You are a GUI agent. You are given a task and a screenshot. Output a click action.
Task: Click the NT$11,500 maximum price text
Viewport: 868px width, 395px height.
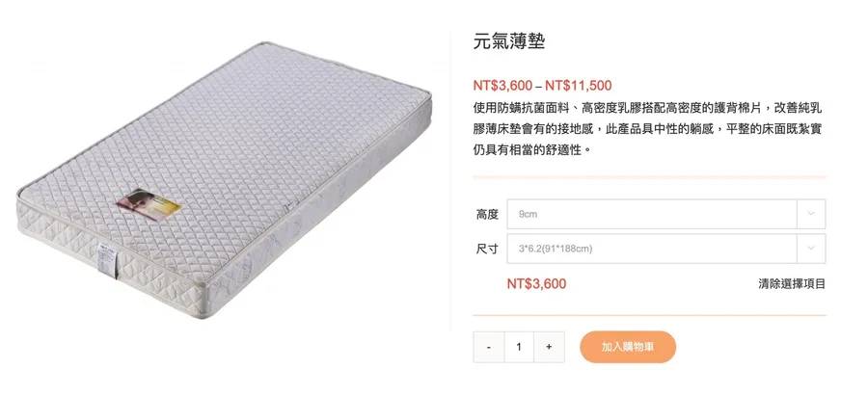pyautogui.click(x=579, y=86)
